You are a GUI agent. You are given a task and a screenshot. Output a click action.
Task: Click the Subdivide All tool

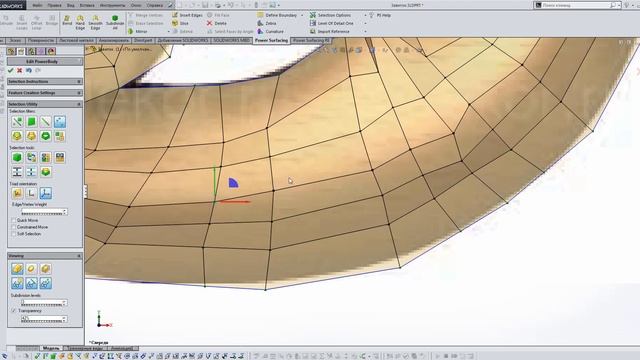115,22
